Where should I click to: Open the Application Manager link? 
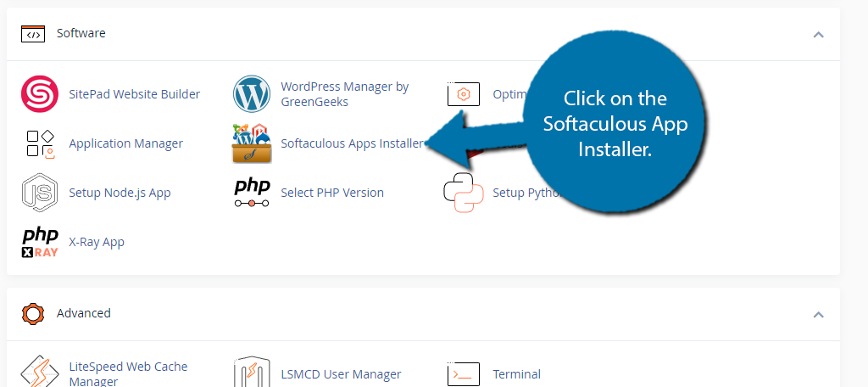point(125,143)
